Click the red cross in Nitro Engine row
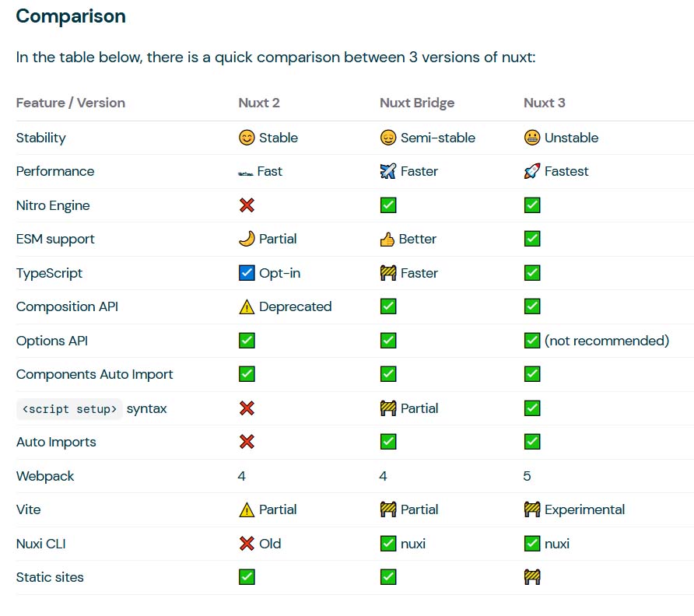Screen dimensions: 694x616 pyautogui.click(x=247, y=205)
